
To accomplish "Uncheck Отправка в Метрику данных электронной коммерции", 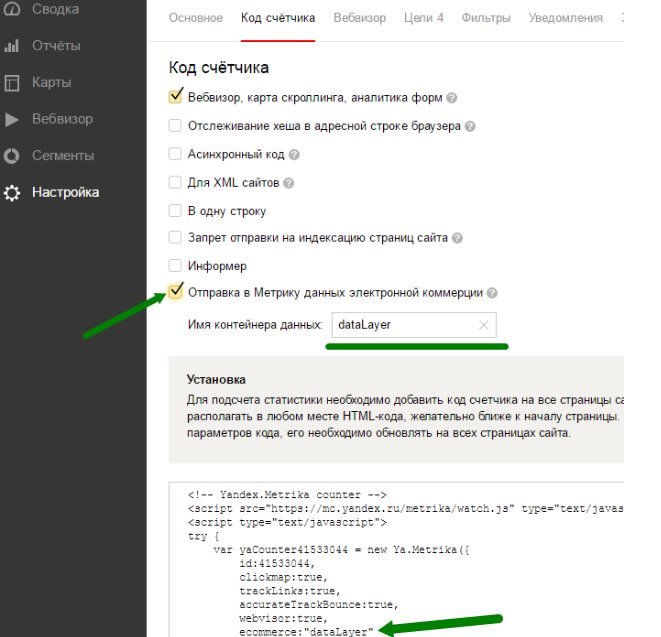I will [175, 292].
